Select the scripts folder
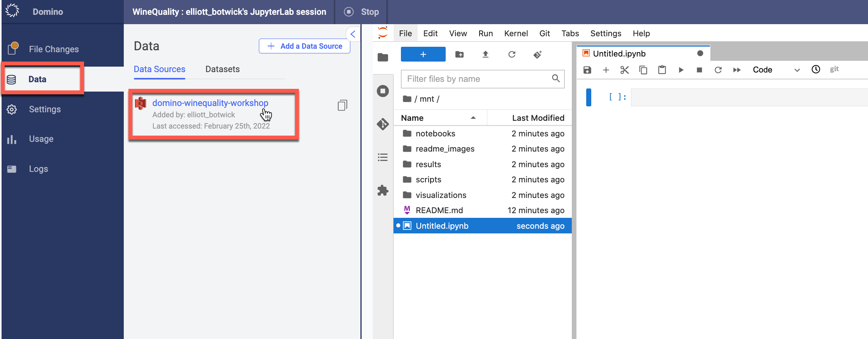The width and height of the screenshot is (868, 339). tap(483, 180)
